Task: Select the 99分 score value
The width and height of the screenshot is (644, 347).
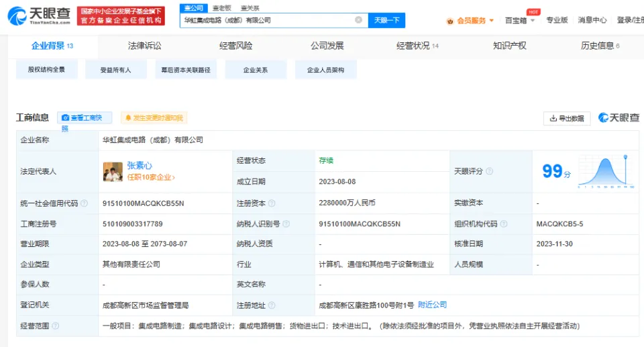Action: point(557,171)
